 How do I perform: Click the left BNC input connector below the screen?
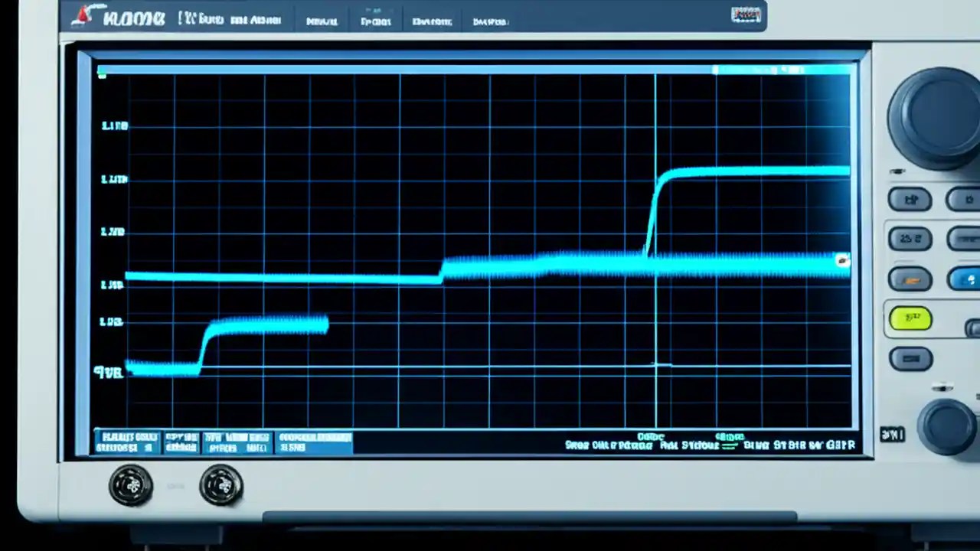click(x=130, y=486)
